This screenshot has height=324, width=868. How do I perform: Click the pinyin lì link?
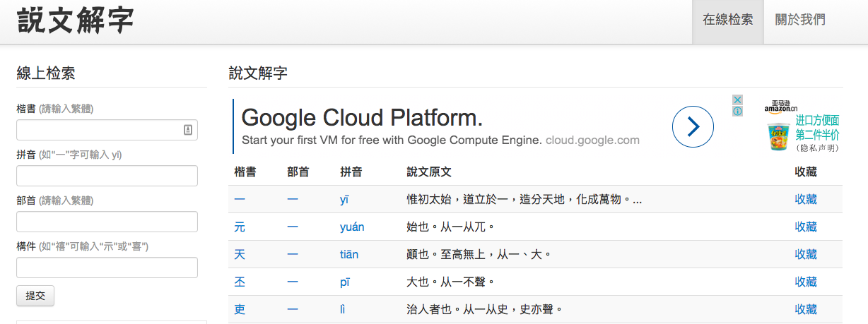coord(343,309)
